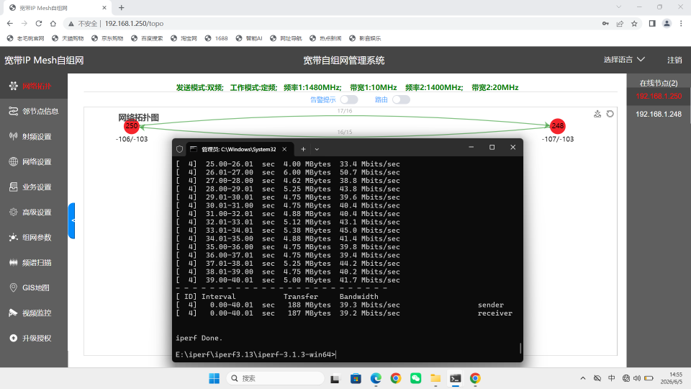Image resolution: width=691 pixels, height=389 pixels.
Task: Click the share page icon
Action: (x=620, y=23)
